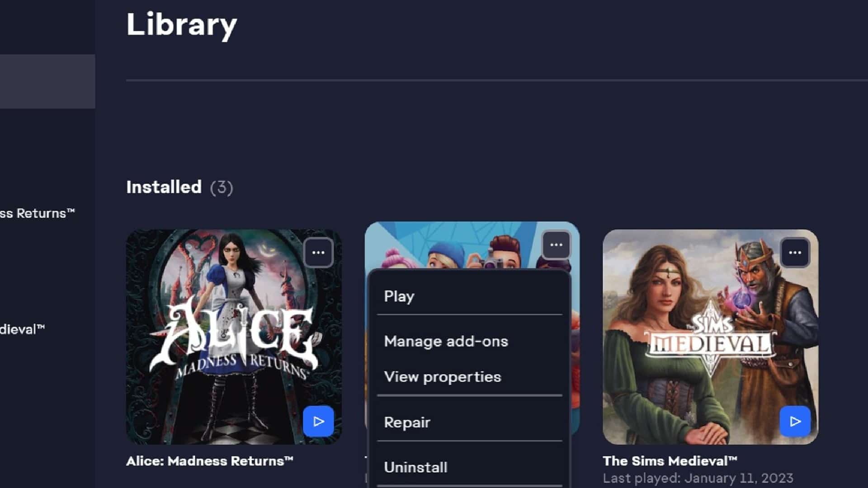Select Uninstall from the context menu
The height and width of the screenshot is (488, 868).
415,467
